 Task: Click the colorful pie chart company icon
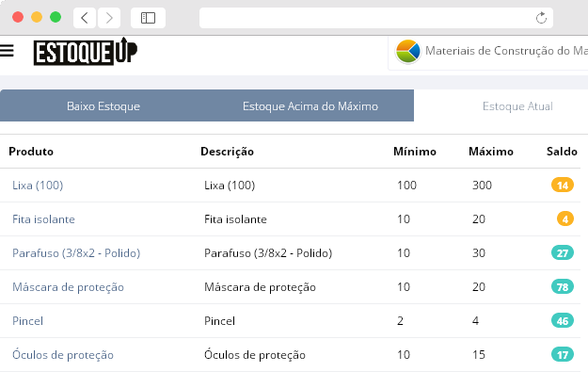tap(408, 51)
